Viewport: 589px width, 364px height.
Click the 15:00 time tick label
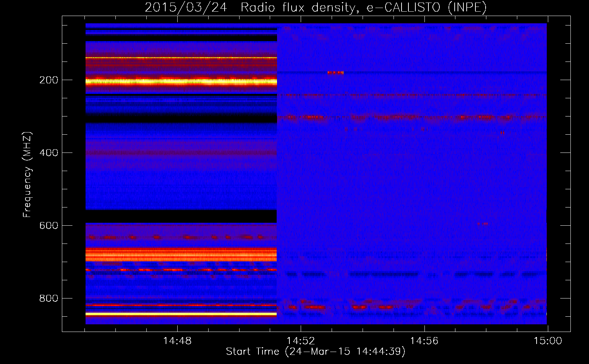tap(548, 341)
